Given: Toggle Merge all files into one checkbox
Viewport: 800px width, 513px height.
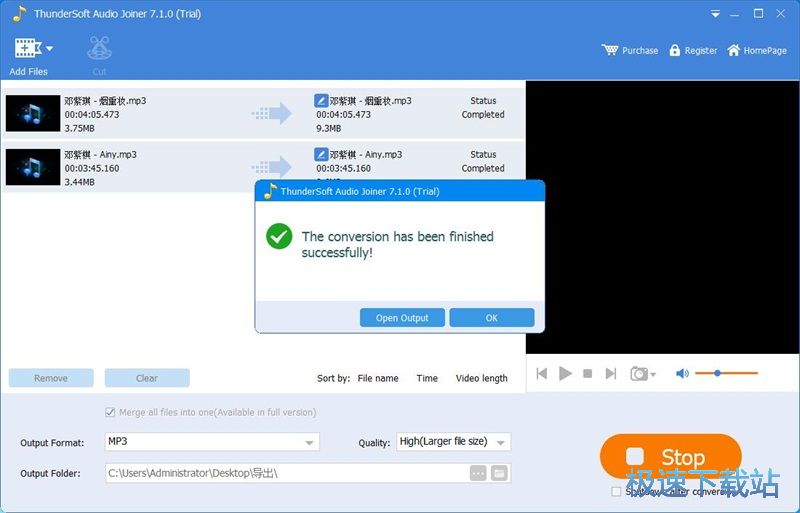Looking at the screenshot, I should [x=110, y=412].
